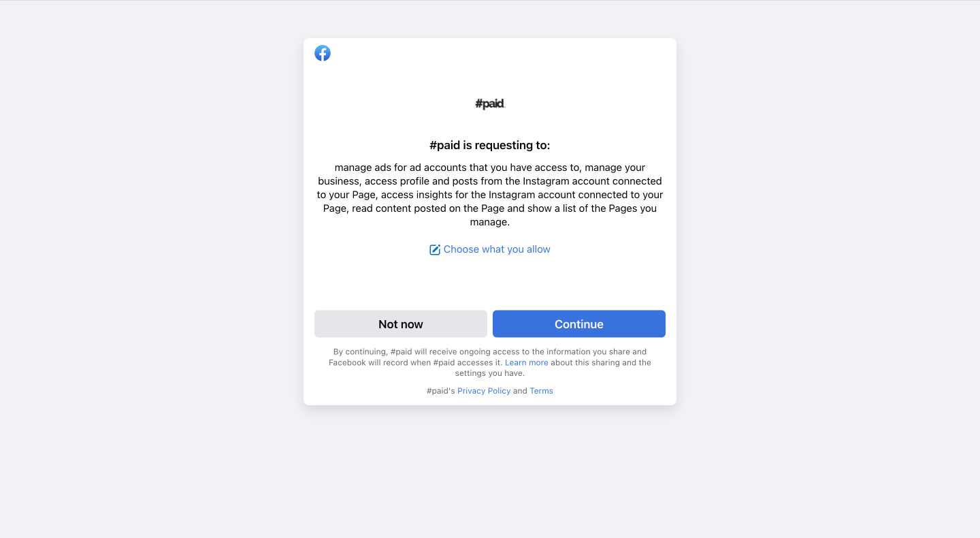Click the '#paid is requesting to:' heading
This screenshot has width=980, height=538.
click(x=490, y=145)
